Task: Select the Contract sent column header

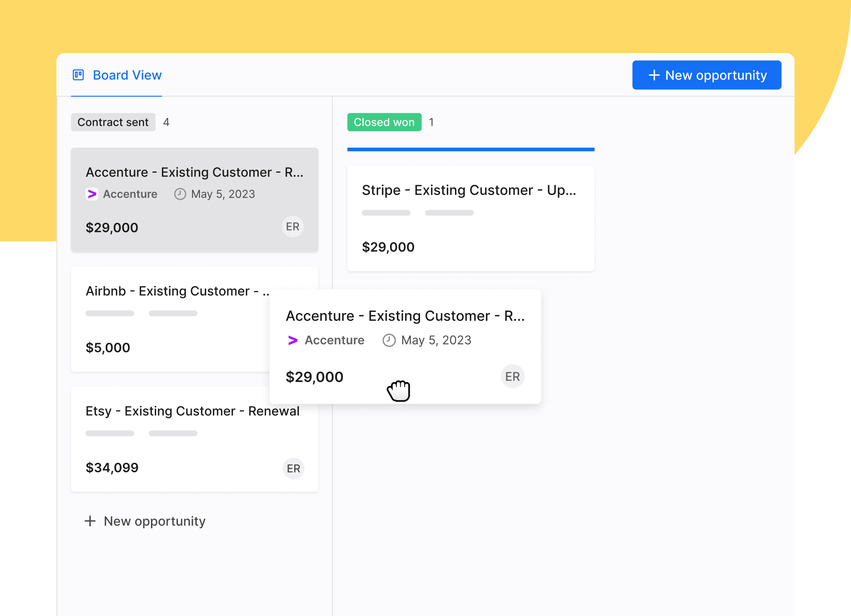Action: tap(113, 122)
